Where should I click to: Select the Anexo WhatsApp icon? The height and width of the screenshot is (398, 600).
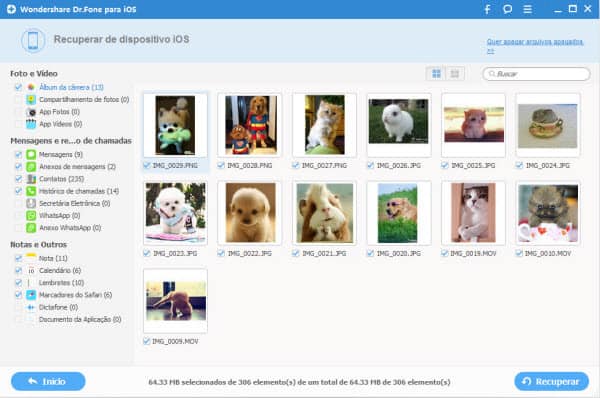click(31, 228)
